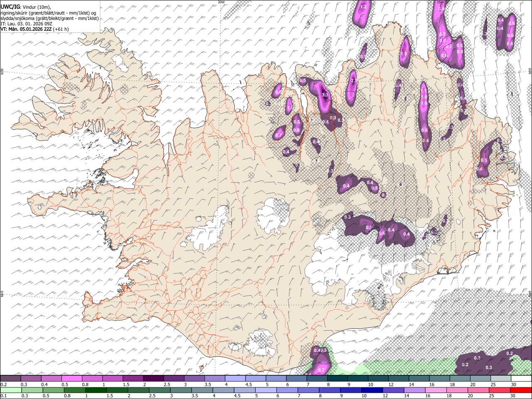Image resolution: width=532 pixels, height=399 pixels.
Task: Click the '(+61 h)' forecast offset text
Action: [61, 29]
